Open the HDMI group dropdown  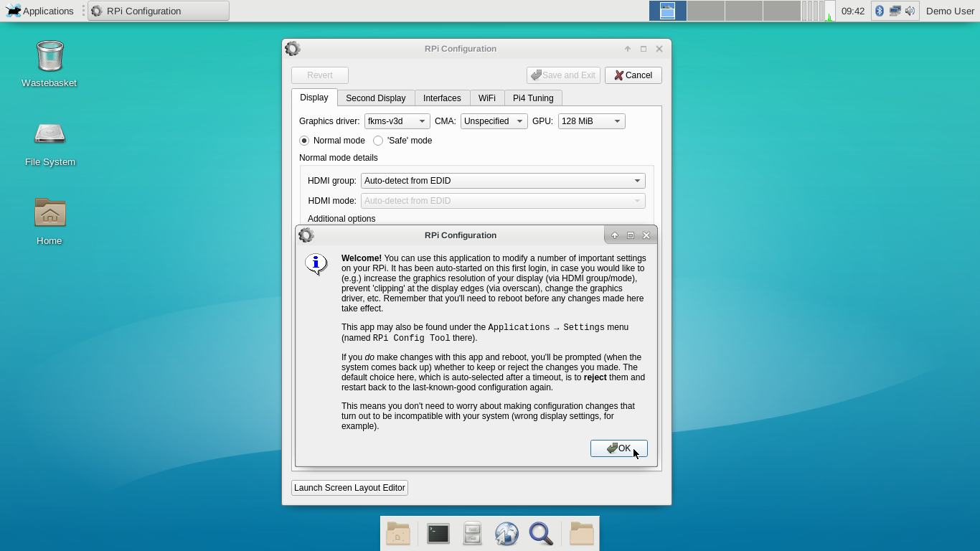[x=503, y=181]
